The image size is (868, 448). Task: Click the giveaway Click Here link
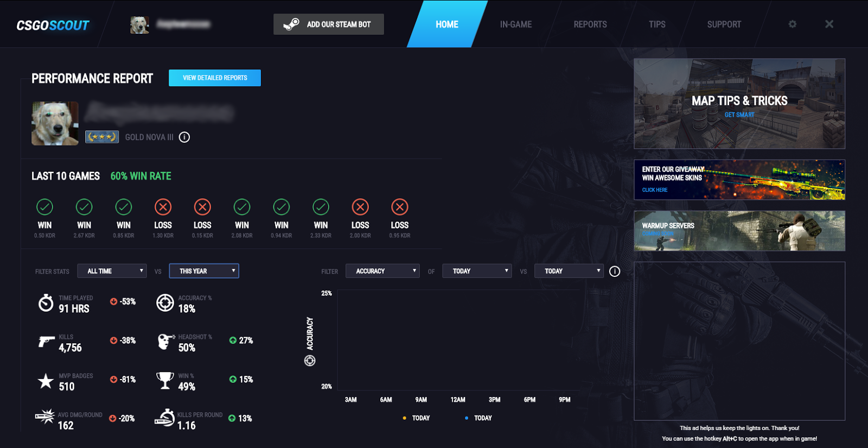click(x=655, y=190)
